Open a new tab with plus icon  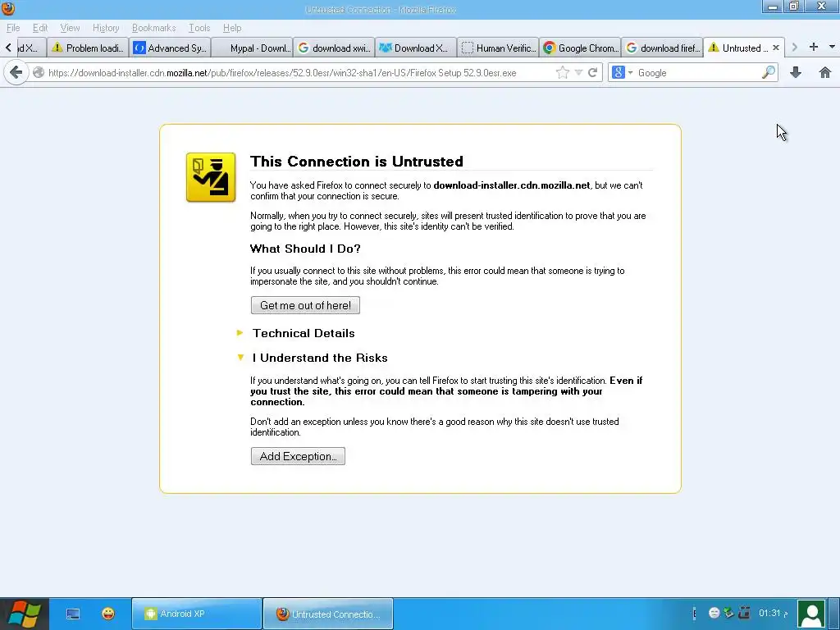(813, 47)
